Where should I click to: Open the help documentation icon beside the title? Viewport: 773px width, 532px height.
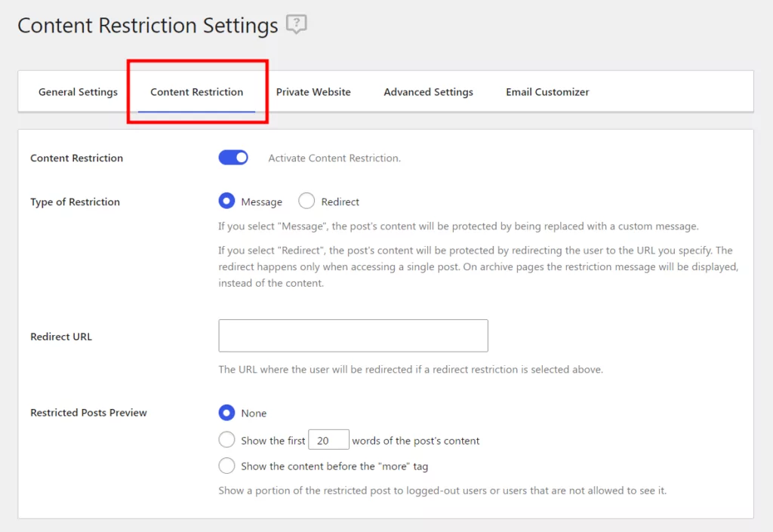pos(296,24)
